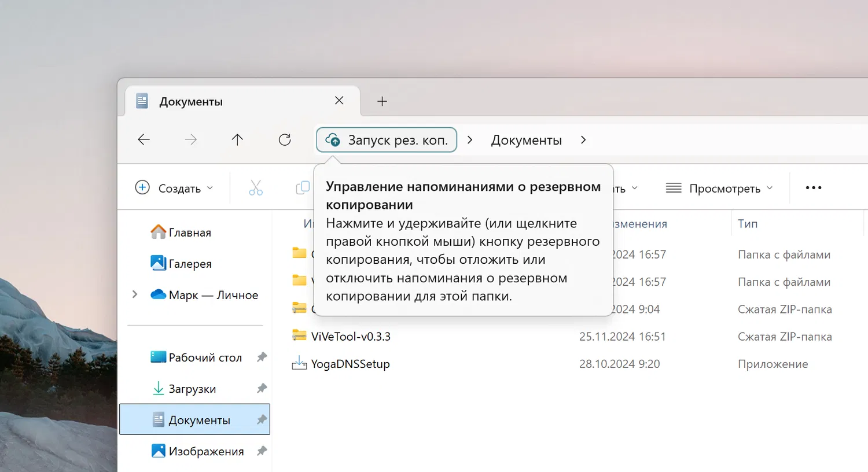Click the Back navigation arrow
868x472 pixels.
(144, 139)
